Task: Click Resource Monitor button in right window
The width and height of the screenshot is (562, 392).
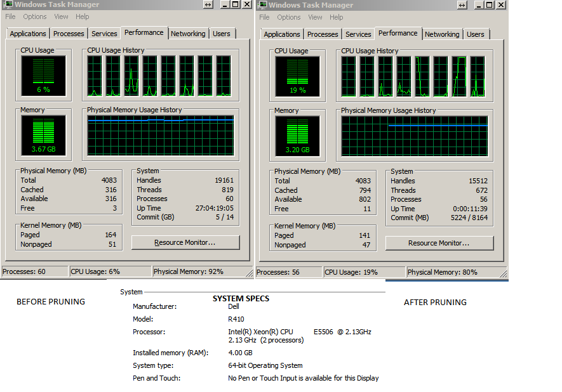Action: pos(439,243)
